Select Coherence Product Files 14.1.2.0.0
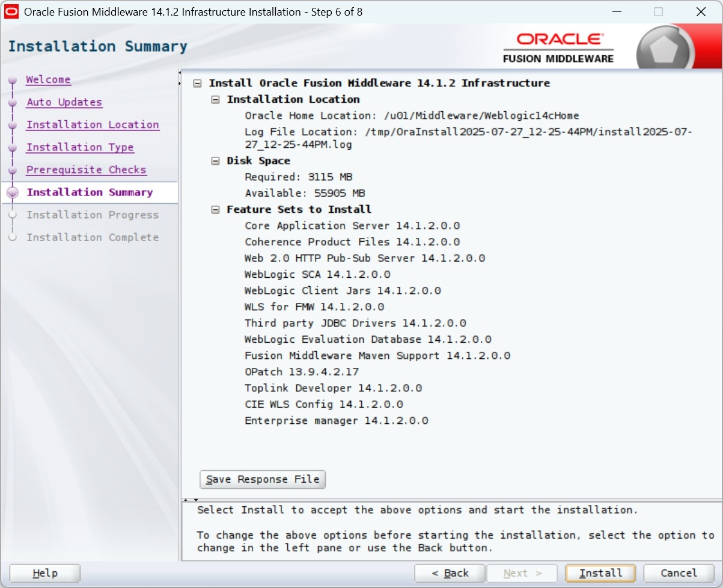The image size is (723, 588). [x=352, y=242]
